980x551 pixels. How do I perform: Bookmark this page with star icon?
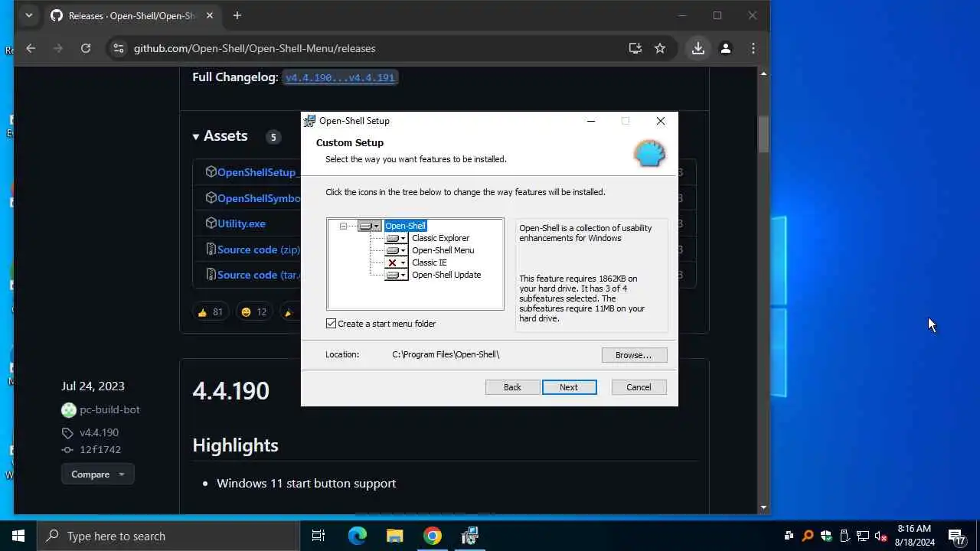pos(660,48)
